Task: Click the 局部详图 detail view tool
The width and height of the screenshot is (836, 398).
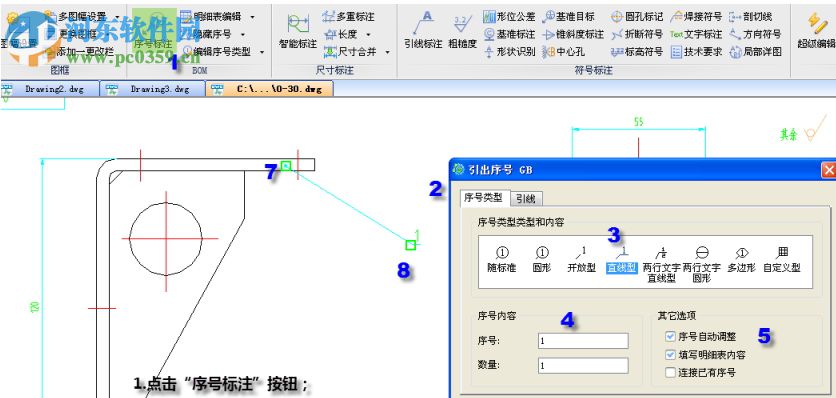Action: tap(755, 52)
